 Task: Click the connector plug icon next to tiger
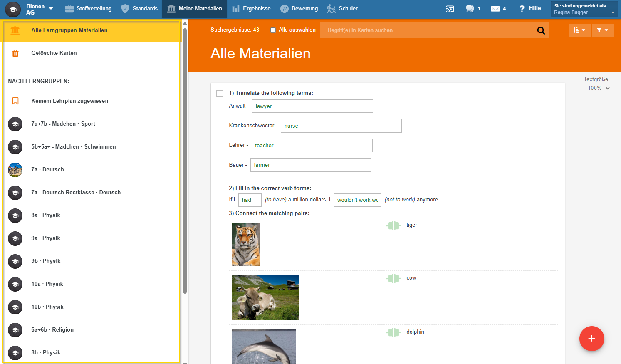coord(393,225)
